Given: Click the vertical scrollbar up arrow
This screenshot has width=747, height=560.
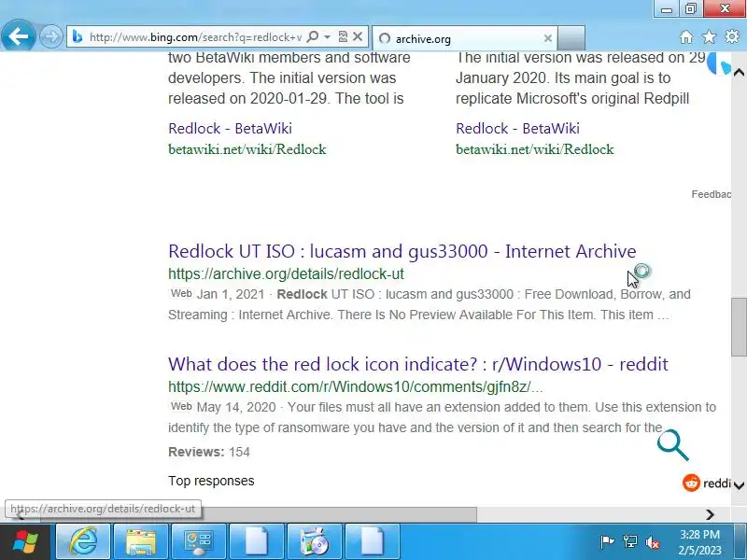Looking at the screenshot, I should click(x=739, y=73).
